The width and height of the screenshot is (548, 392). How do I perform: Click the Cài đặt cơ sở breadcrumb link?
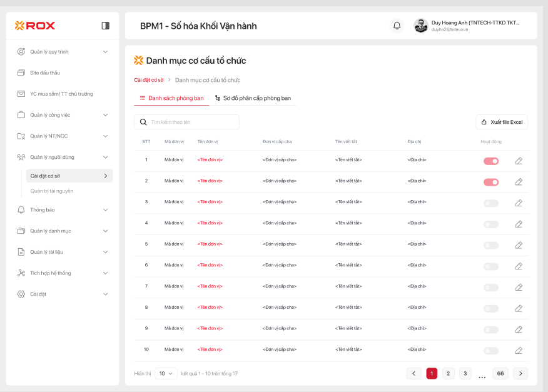[149, 80]
